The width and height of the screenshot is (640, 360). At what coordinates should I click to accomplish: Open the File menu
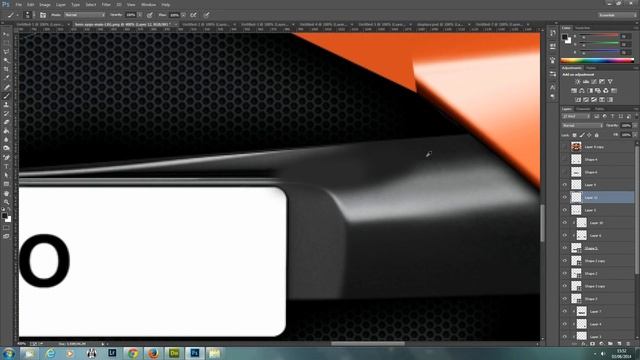[x=18, y=4]
